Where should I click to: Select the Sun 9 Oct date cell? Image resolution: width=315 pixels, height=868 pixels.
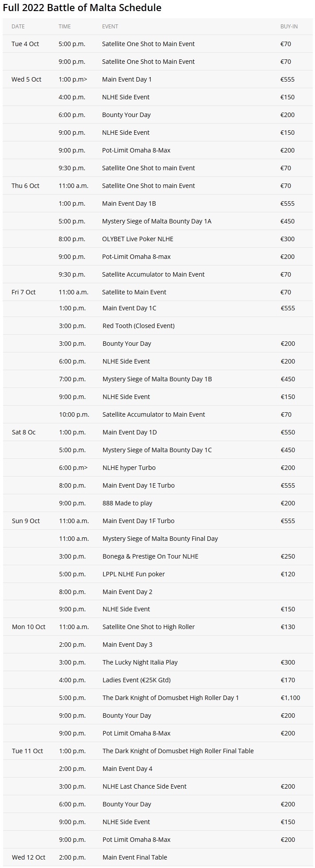click(x=26, y=521)
